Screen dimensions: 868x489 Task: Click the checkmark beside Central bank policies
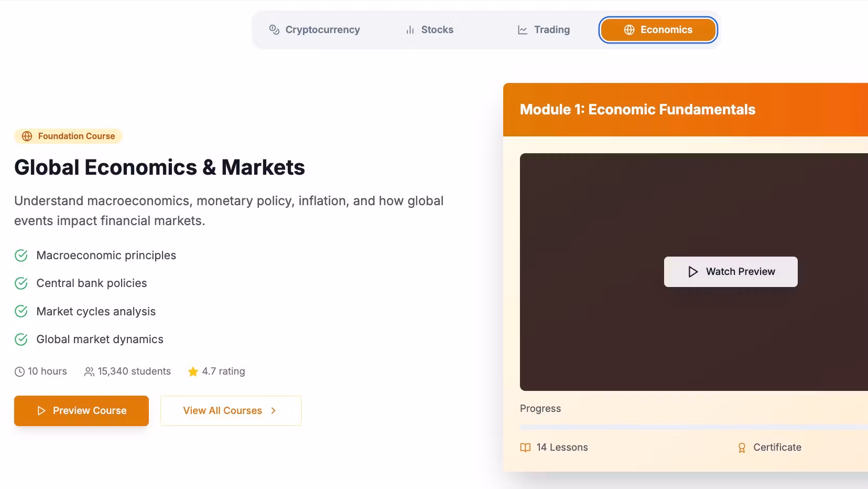click(x=21, y=283)
